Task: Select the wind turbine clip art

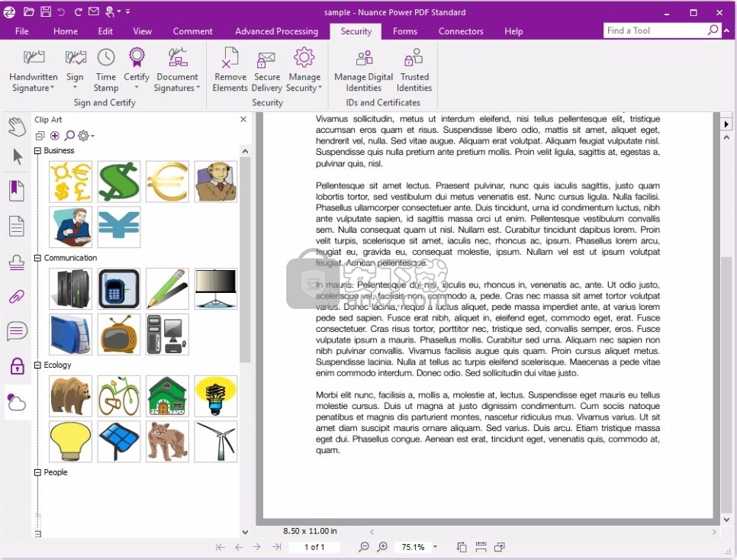Action: click(216, 441)
